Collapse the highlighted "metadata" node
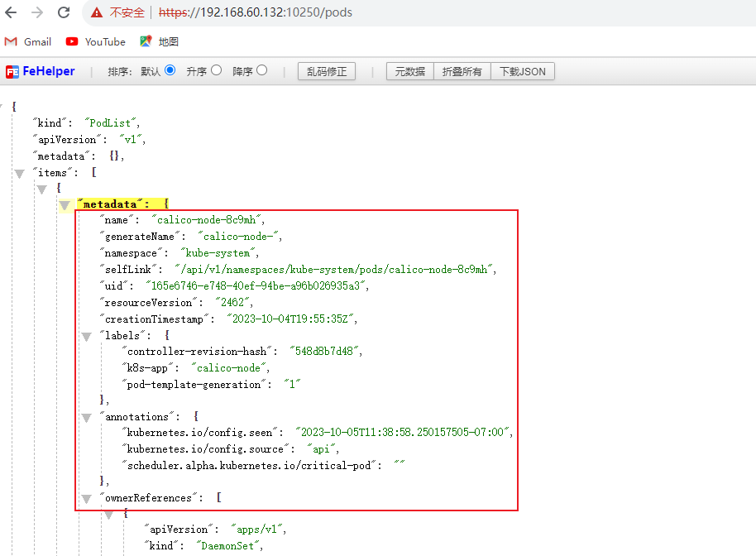 point(65,206)
